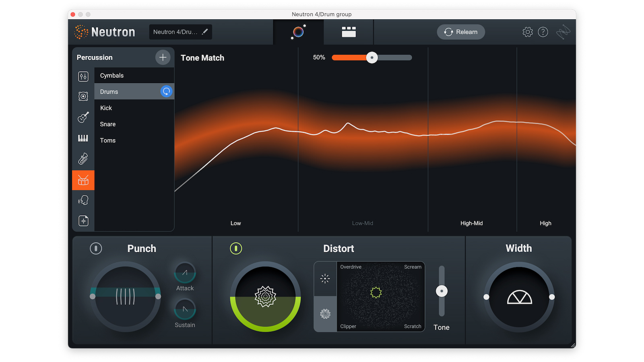Open the Neutron 4/Drum preset selector
Screen dimensions: 644x362
(180, 32)
